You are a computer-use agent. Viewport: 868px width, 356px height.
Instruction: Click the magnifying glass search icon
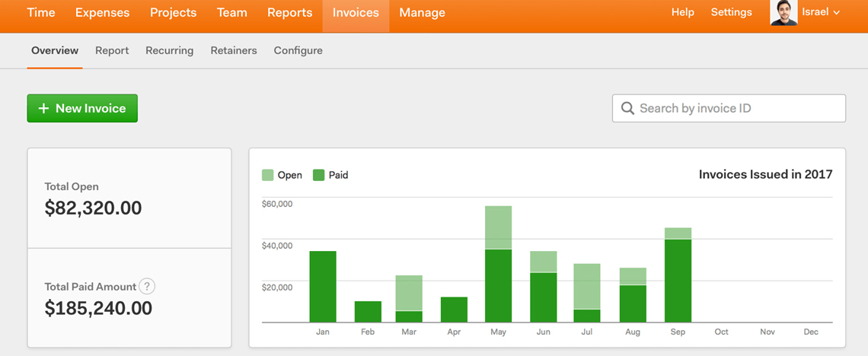[x=627, y=108]
